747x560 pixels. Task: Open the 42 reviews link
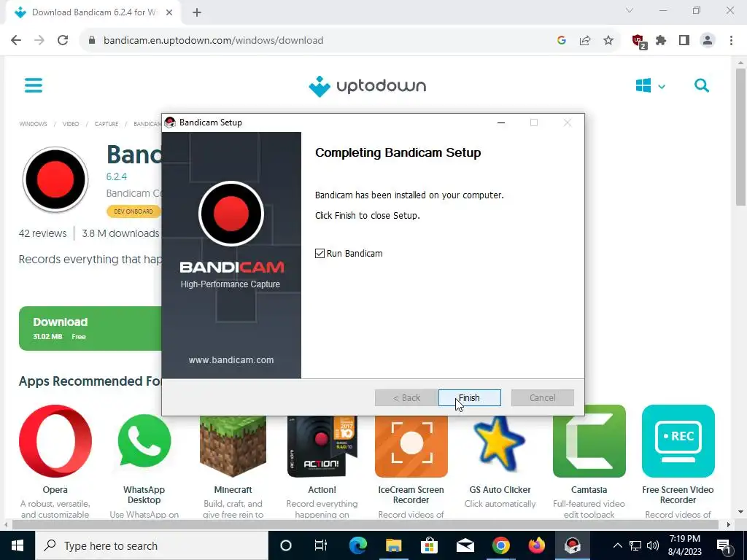coord(42,233)
